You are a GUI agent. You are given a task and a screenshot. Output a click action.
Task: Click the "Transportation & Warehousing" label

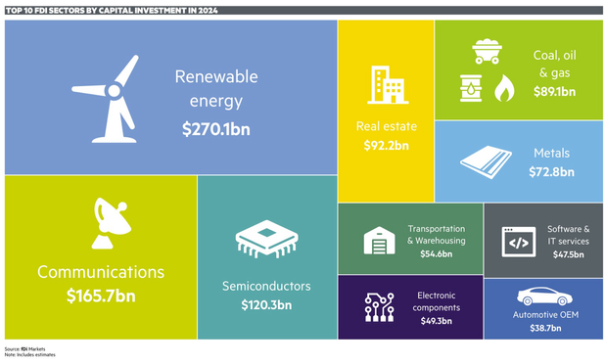tap(437, 235)
